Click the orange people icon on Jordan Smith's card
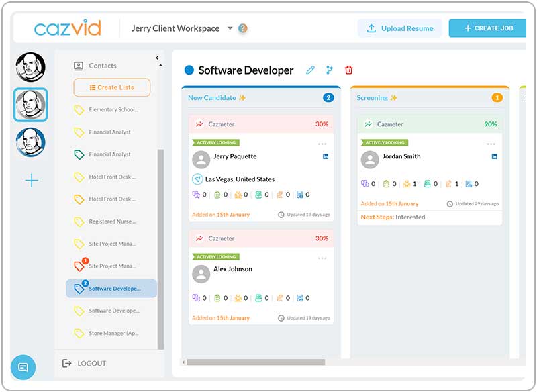Viewport: 537px width, 392px height. pos(407,184)
